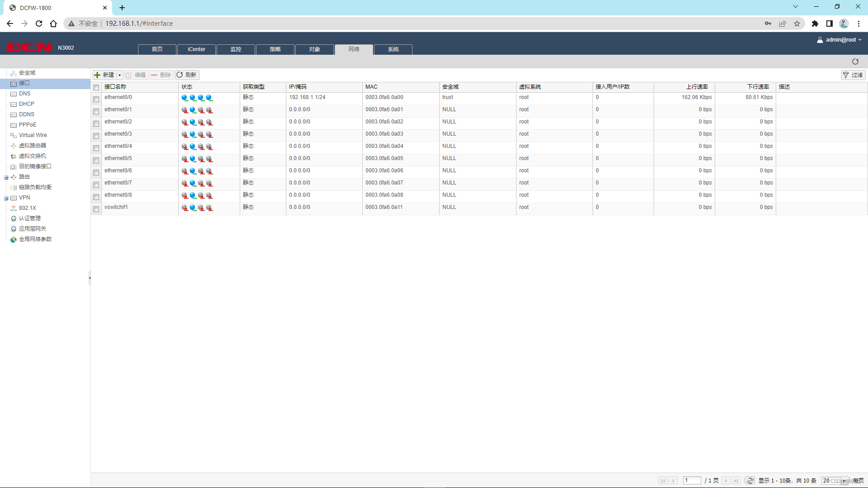Image resolution: width=868 pixels, height=488 pixels.
Task: Click first status icon of ethernet0/0
Action: [185, 98]
